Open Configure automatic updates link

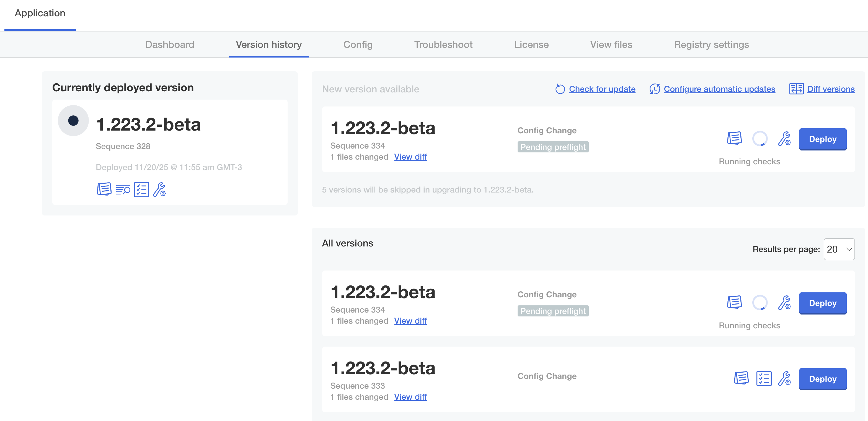[719, 89]
